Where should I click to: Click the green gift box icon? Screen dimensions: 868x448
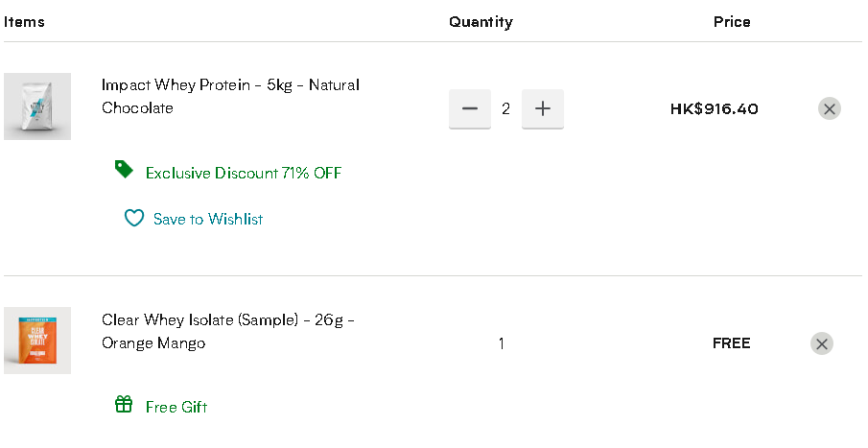(x=124, y=404)
